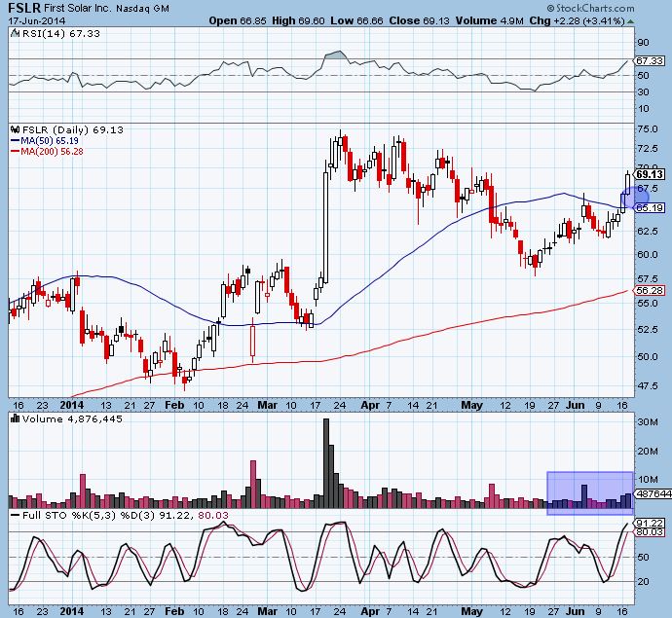Click the 91.22 stochastic %K tag

[x=650, y=523]
